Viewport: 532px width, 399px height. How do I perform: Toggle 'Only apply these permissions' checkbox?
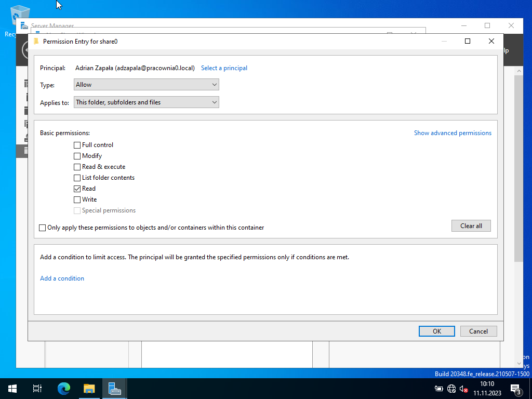point(43,228)
